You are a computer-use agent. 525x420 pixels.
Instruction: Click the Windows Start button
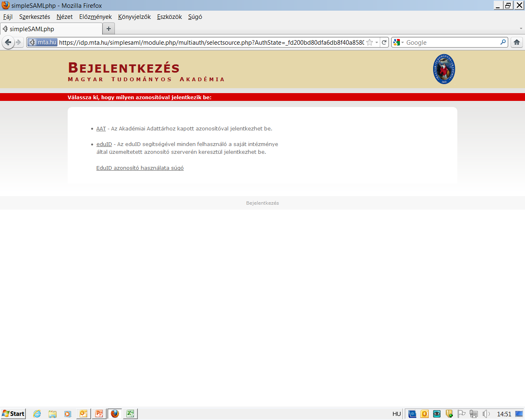click(x=13, y=413)
